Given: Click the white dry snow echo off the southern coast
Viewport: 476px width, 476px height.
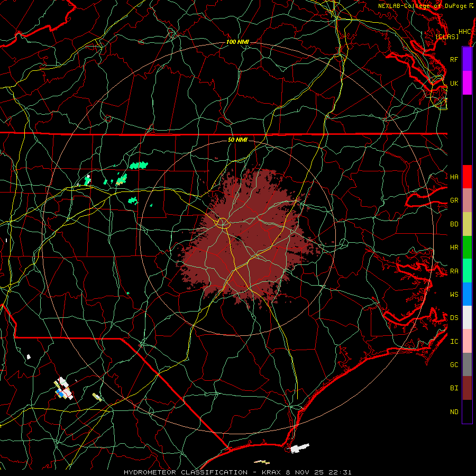Looking at the screenshot, I should (x=300, y=448).
